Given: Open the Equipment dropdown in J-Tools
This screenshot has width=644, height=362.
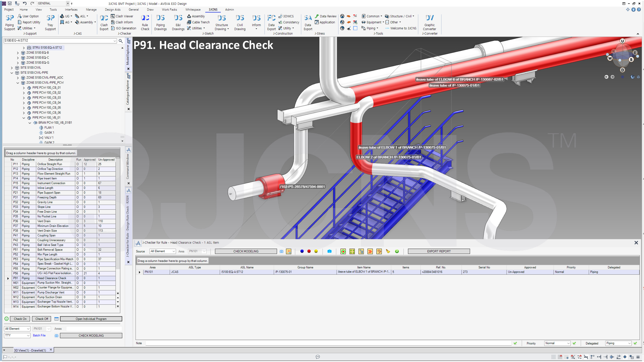Looking at the screenshot, I should (x=372, y=22).
